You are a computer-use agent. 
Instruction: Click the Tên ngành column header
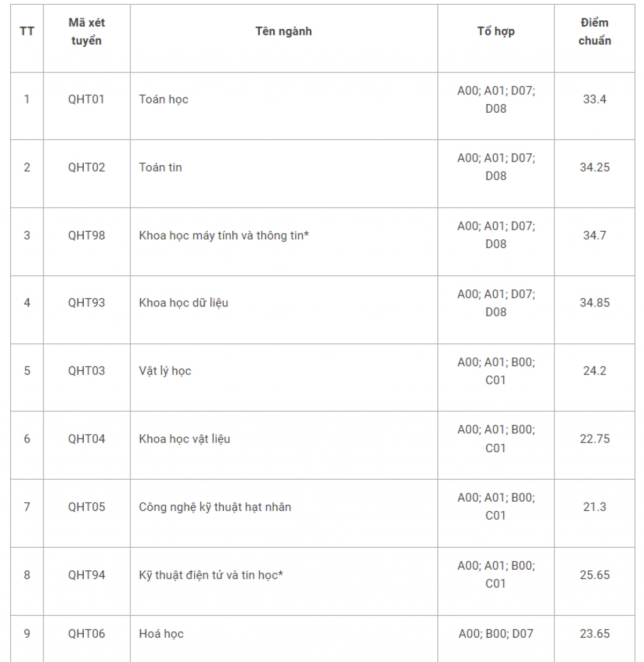(x=283, y=31)
